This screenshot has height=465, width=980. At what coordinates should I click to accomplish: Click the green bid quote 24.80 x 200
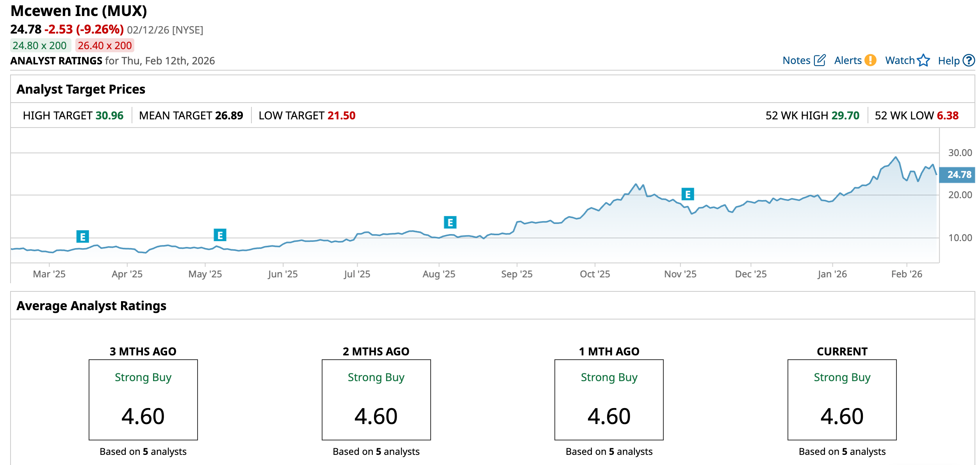pos(40,46)
